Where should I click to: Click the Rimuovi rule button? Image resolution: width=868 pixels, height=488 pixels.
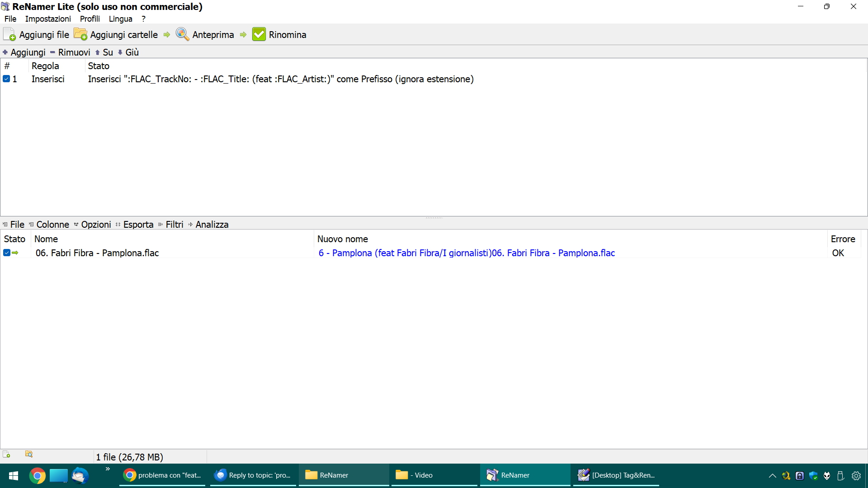74,52
